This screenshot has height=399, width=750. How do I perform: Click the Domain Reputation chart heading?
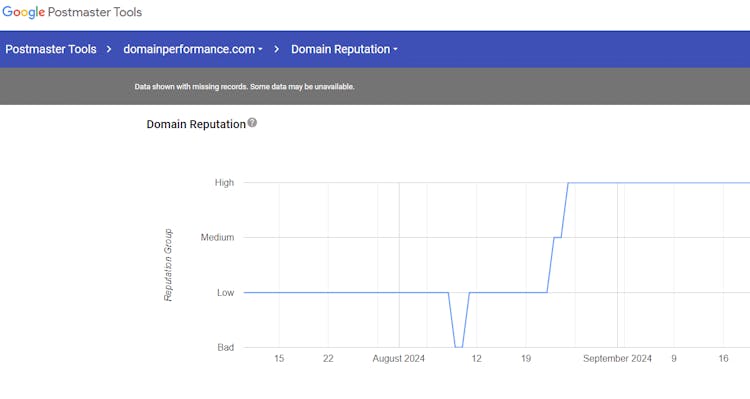196,124
